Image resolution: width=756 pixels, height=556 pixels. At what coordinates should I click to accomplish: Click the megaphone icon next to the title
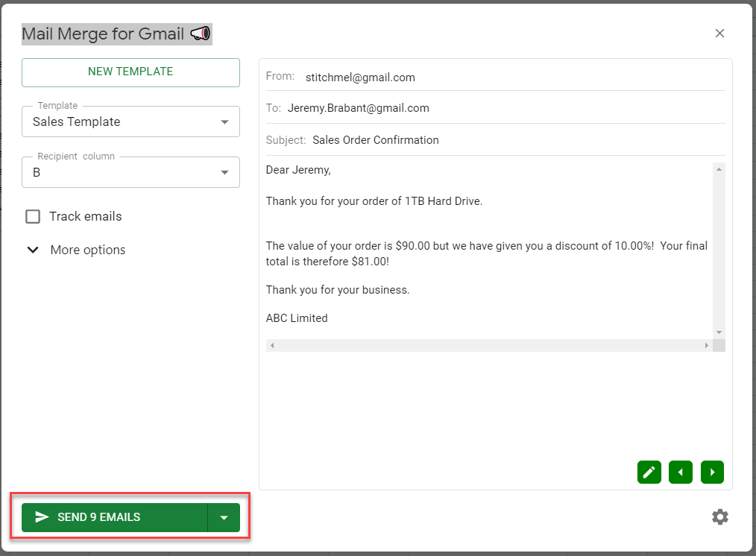pyautogui.click(x=198, y=34)
